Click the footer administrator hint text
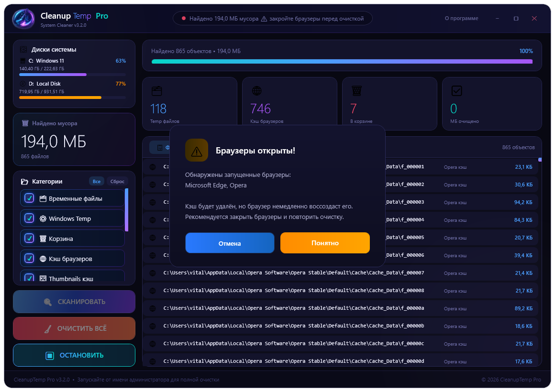Screen dimensions: 555x392 point(148,380)
